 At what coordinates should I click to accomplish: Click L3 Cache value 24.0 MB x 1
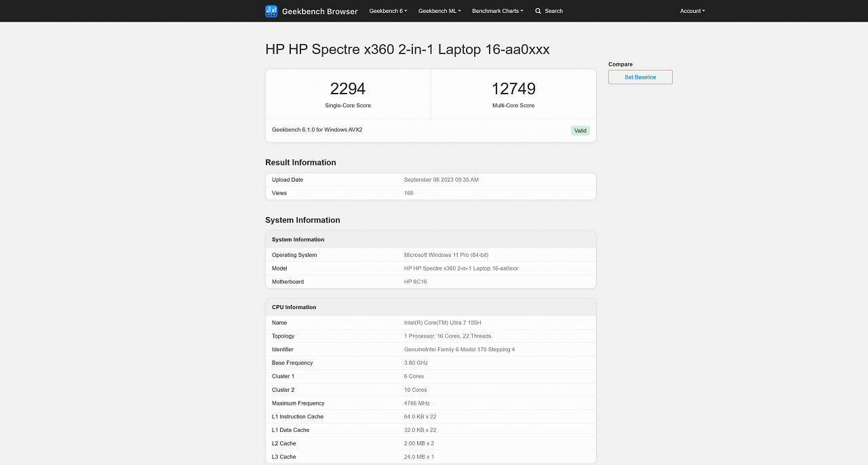(x=419, y=457)
